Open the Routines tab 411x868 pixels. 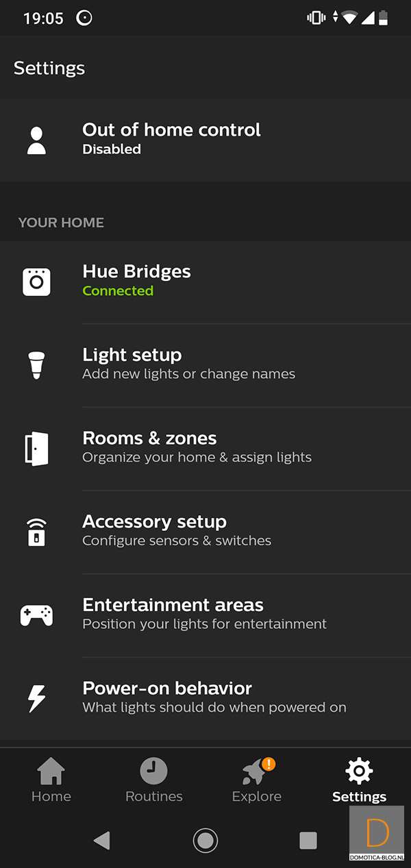pos(154,781)
